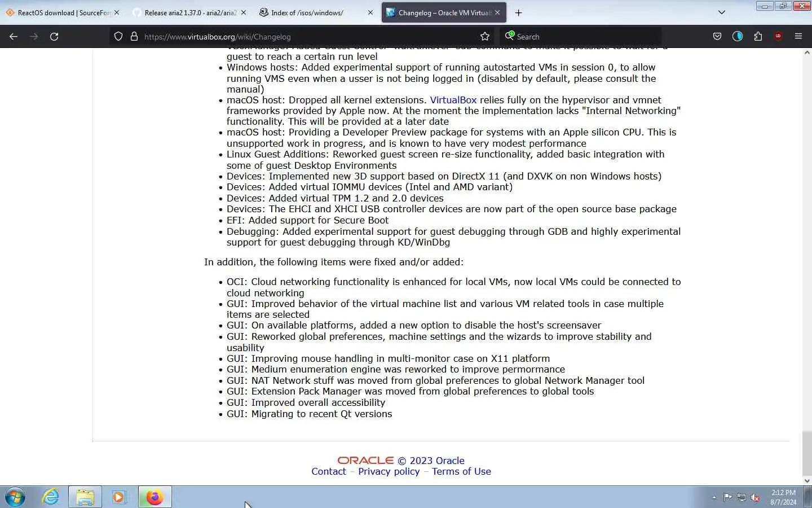Switch to the Index of /isos/windows/ tab
Image resolution: width=812 pixels, height=508 pixels.
(x=316, y=12)
